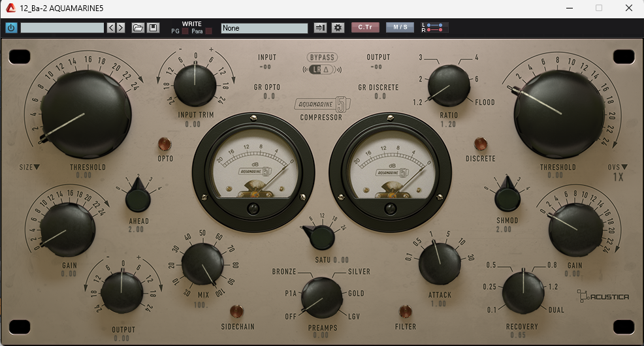Viewport: 644px width, 346px height.
Task: Switch the LR/delta monitoring toggle
Action: pyautogui.click(x=321, y=69)
